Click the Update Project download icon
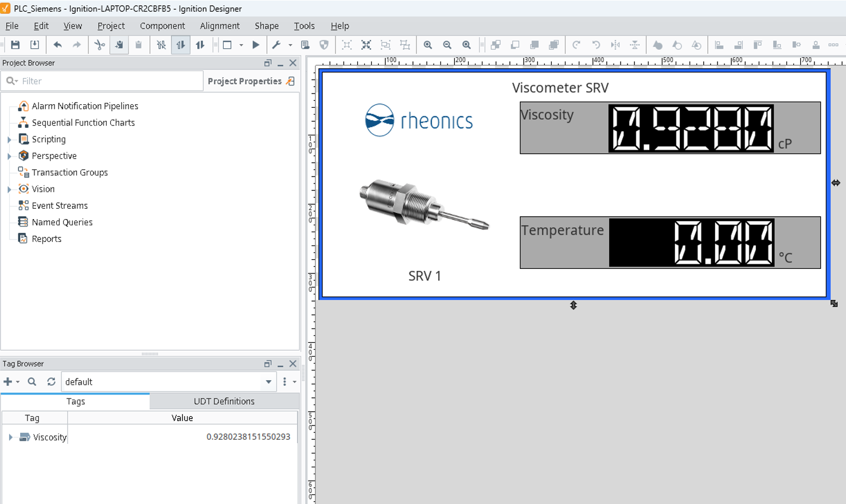 pyautogui.click(x=34, y=45)
